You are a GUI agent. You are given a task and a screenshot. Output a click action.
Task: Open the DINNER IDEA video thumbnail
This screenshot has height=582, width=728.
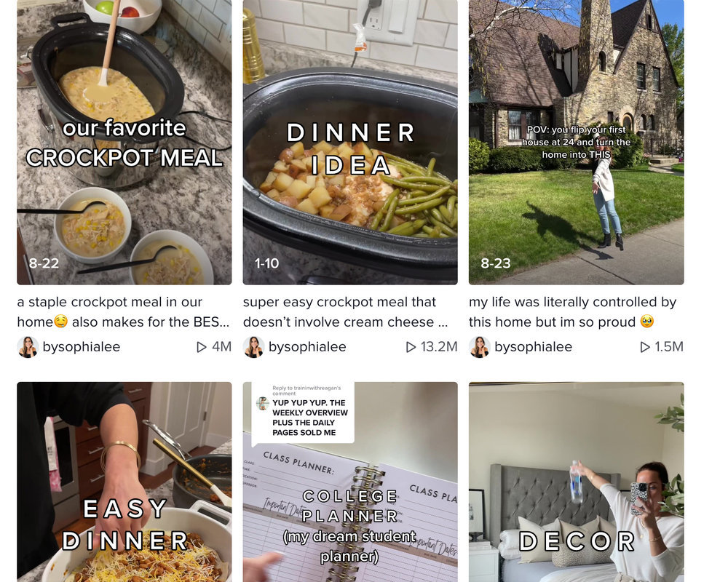tap(350, 142)
